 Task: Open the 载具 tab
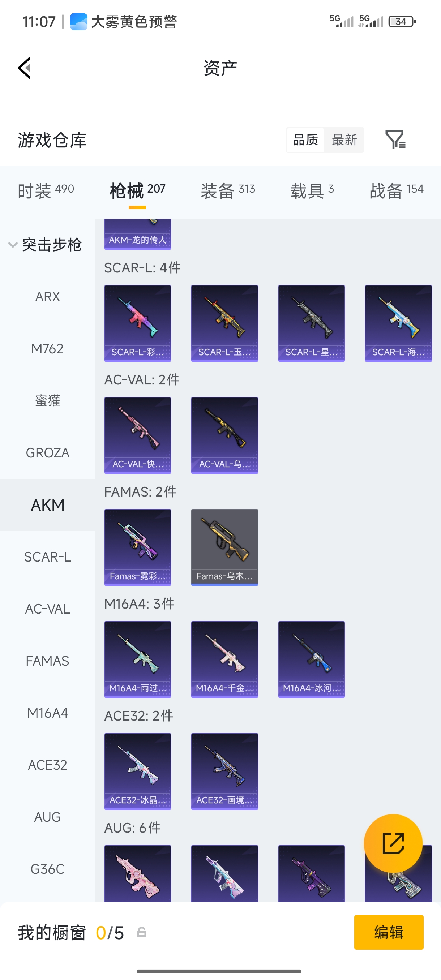[x=312, y=190]
